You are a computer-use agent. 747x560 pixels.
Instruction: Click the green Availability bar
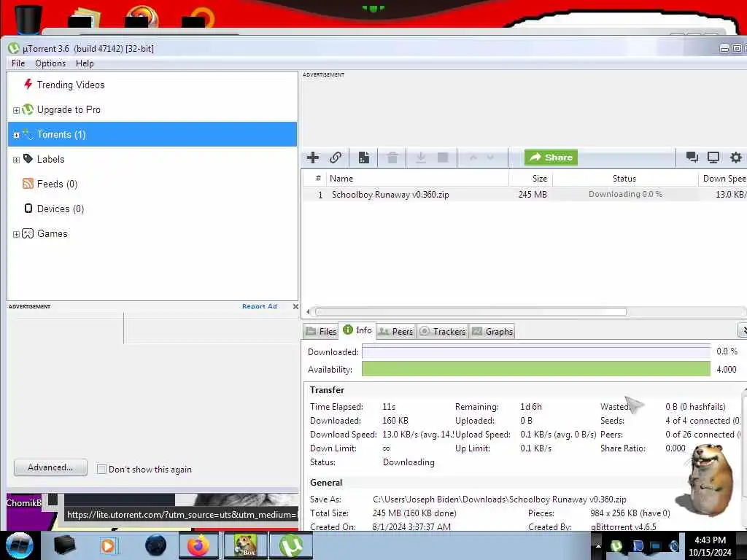point(536,369)
